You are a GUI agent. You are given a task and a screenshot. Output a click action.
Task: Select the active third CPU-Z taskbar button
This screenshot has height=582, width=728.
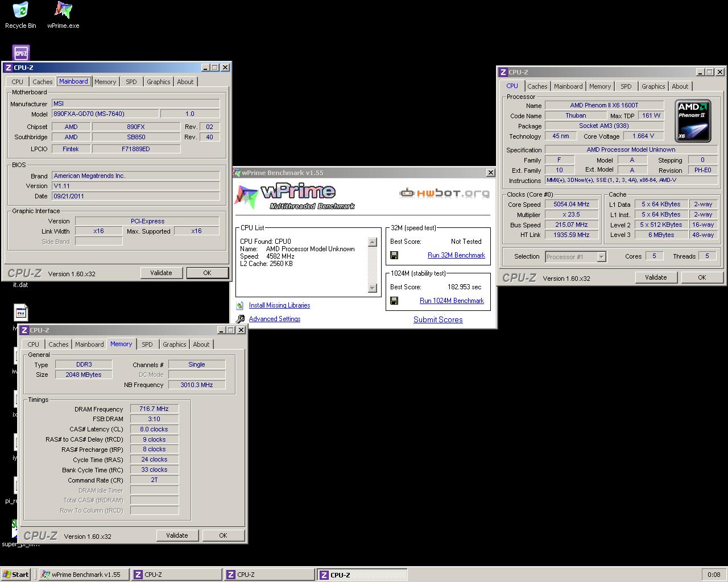(362, 575)
